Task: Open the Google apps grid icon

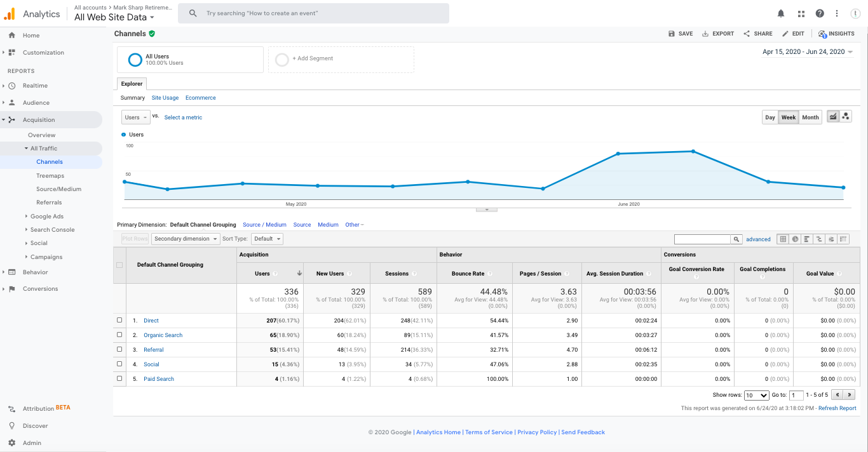Action: pos(801,13)
